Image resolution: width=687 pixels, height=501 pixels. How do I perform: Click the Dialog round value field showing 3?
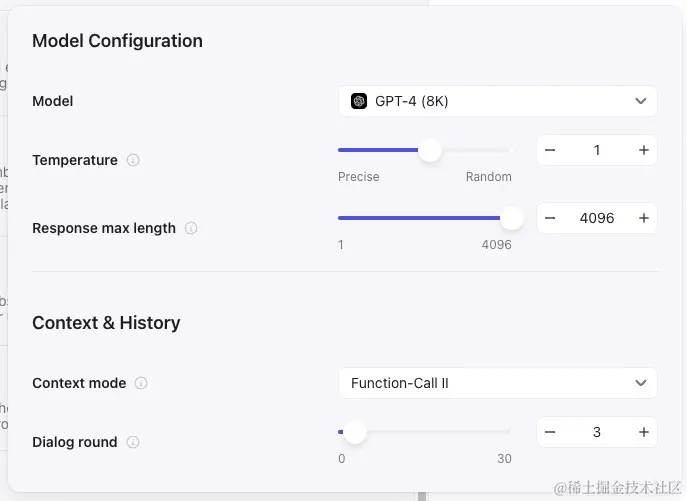597,432
